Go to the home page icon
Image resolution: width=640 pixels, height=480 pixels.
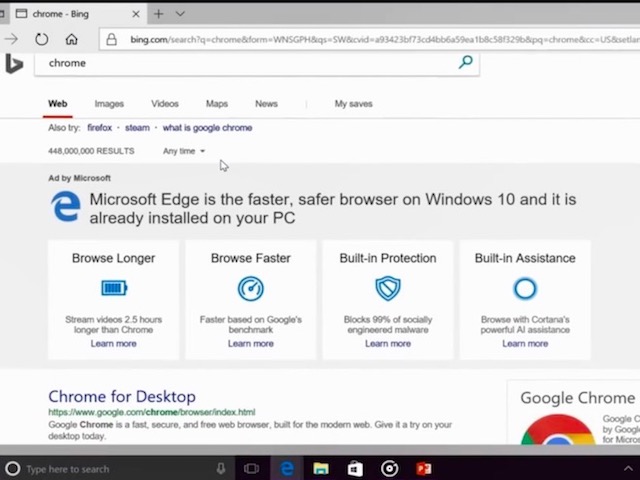[x=71, y=39]
